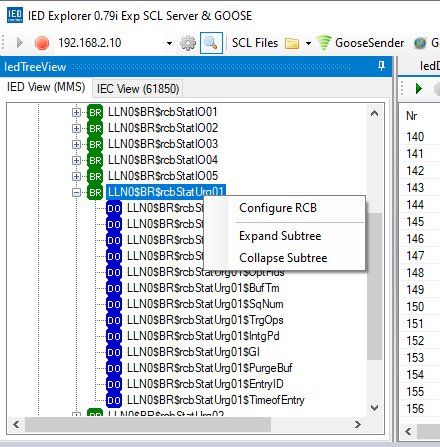Click DO icon of rcbStatUrg01$TrgOps

114,320
